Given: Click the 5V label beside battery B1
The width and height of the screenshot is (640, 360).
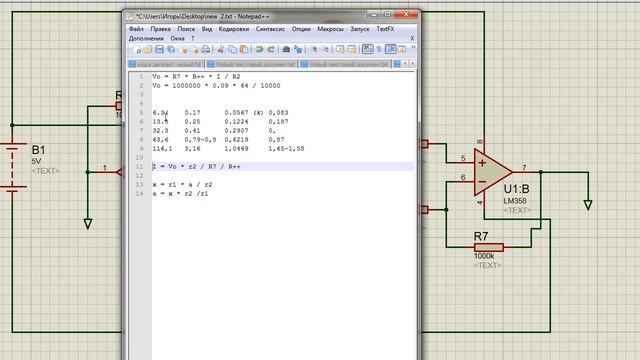Looking at the screenshot, I should pyautogui.click(x=36, y=162).
